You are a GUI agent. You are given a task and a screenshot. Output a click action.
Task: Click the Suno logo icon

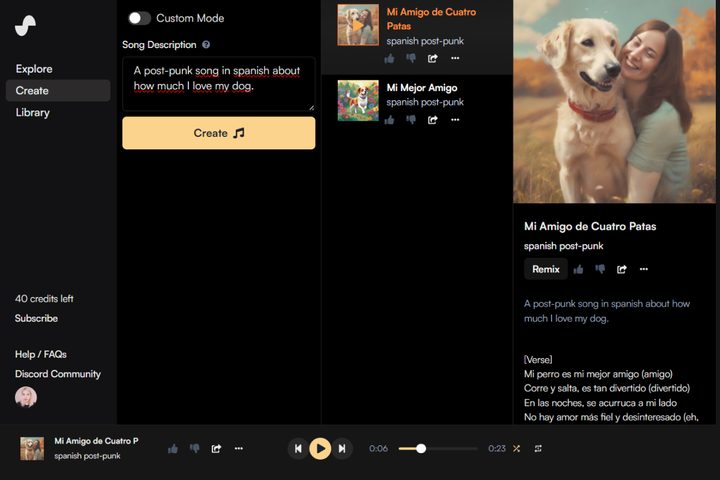point(26,25)
